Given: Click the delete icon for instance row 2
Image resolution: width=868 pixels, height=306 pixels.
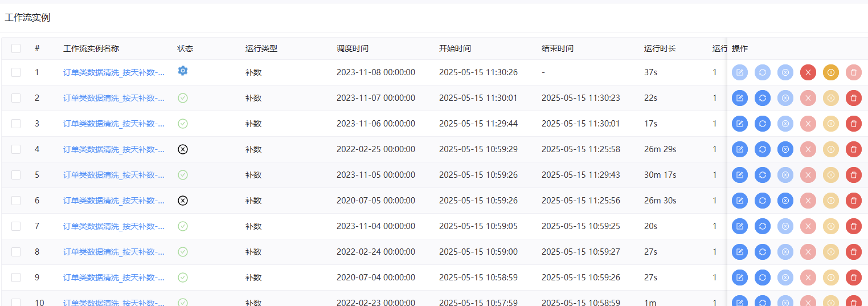Looking at the screenshot, I should 853,98.
